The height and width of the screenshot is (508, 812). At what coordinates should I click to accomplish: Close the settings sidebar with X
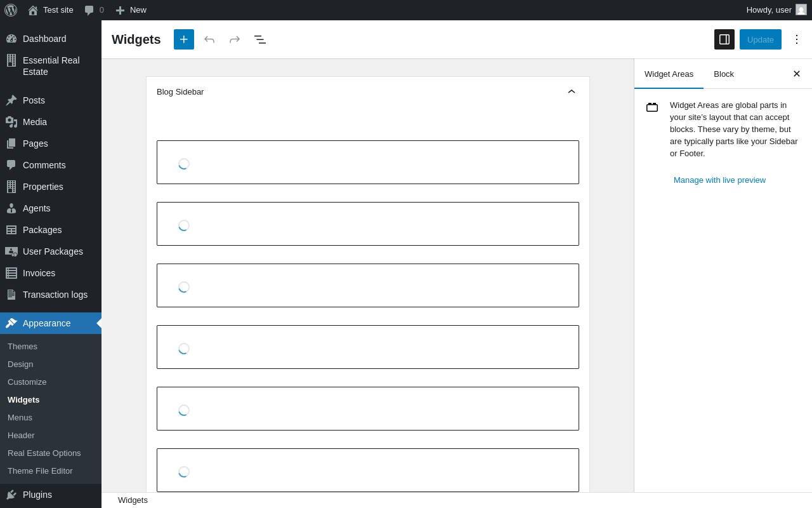click(x=797, y=74)
